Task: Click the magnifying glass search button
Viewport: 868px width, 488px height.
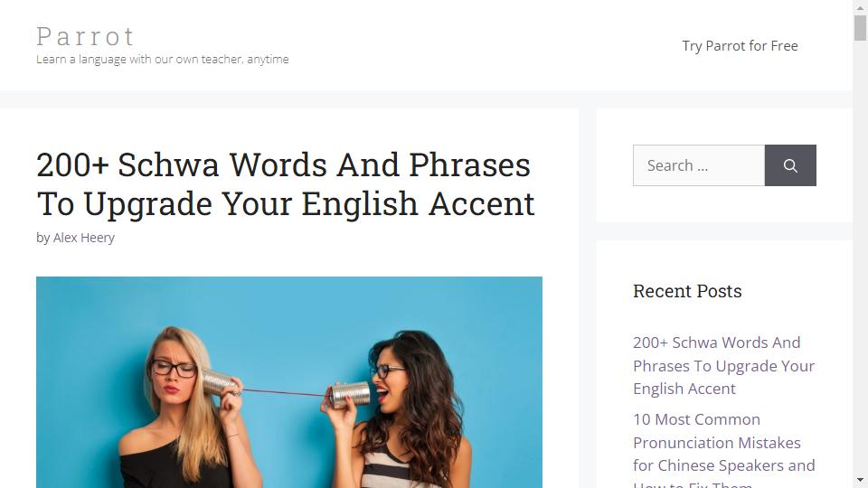Action: 790,165
